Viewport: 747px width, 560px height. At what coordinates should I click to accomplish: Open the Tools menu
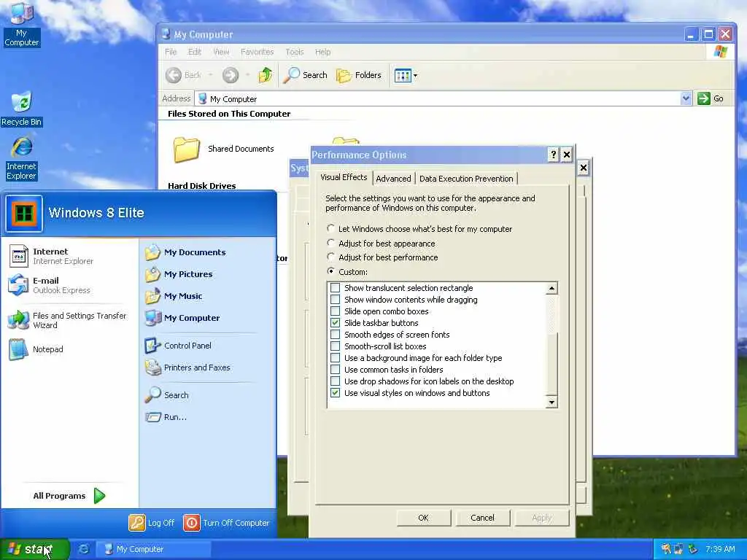295,52
